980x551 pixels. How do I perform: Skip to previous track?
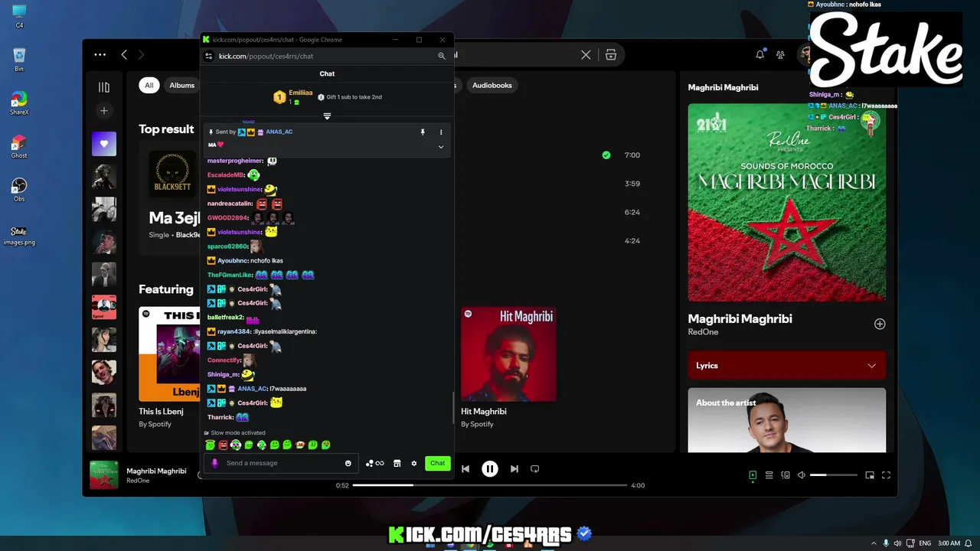[x=465, y=468]
